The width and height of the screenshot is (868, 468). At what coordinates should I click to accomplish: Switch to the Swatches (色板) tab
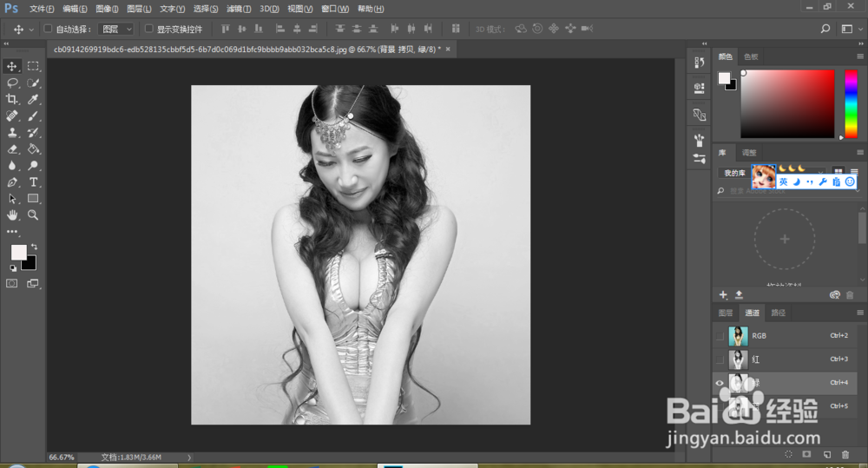[751, 56]
